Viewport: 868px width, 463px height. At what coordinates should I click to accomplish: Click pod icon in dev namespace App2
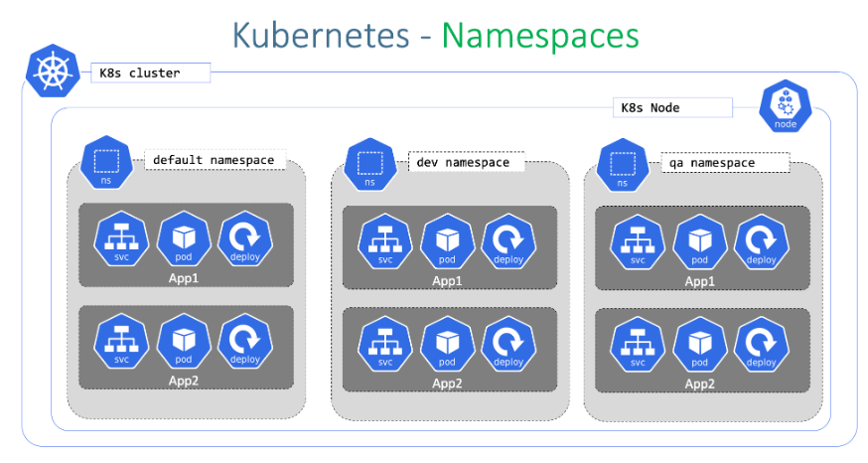coord(447,345)
